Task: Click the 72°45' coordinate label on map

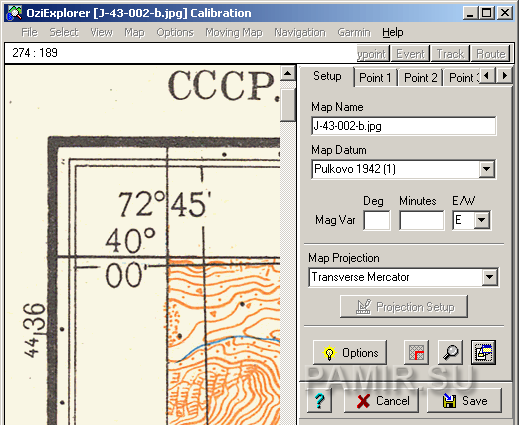Action: 165,204
